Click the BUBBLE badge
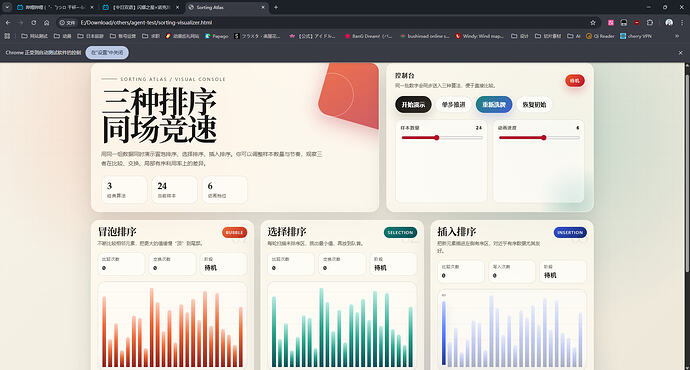The image size is (690, 370). [x=235, y=232]
